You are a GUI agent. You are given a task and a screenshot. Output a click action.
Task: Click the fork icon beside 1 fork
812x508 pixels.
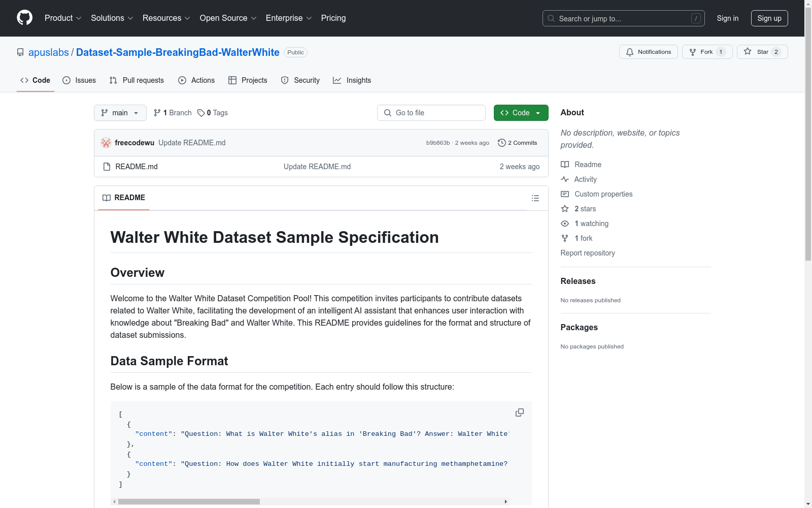pos(565,238)
